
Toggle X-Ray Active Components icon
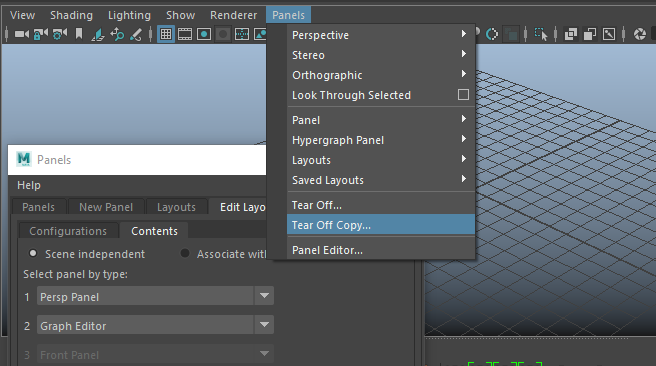click(x=590, y=34)
